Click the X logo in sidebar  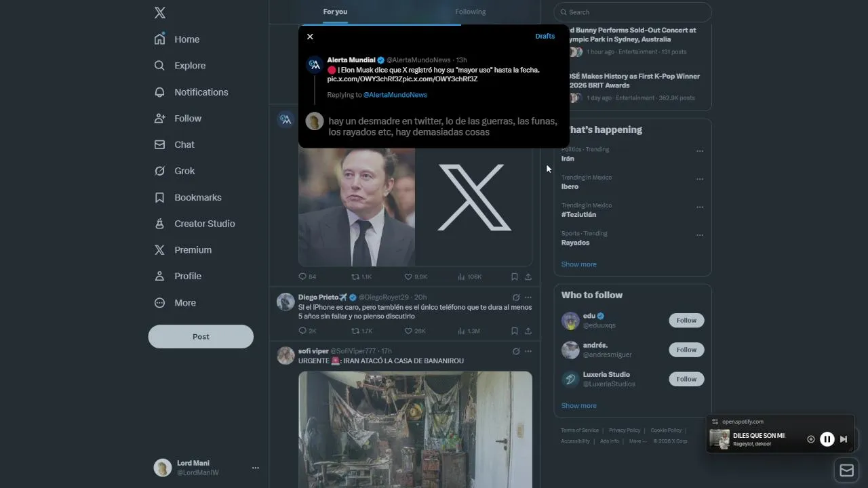coord(160,12)
